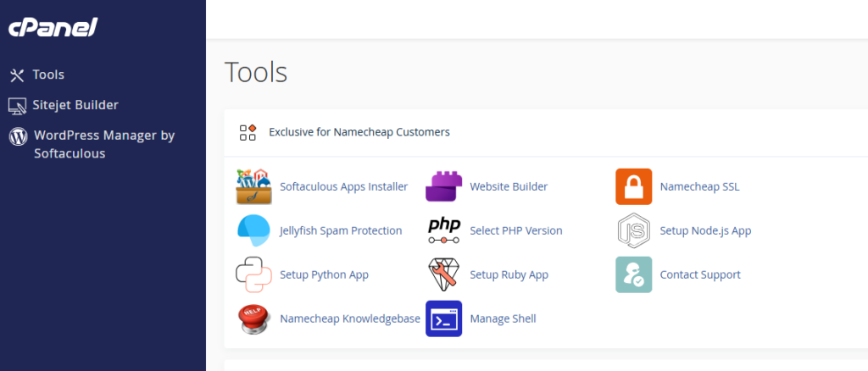Click the cPanel logo
Image resolution: width=868 pixels, height=371 pixels.
(53, 28)
